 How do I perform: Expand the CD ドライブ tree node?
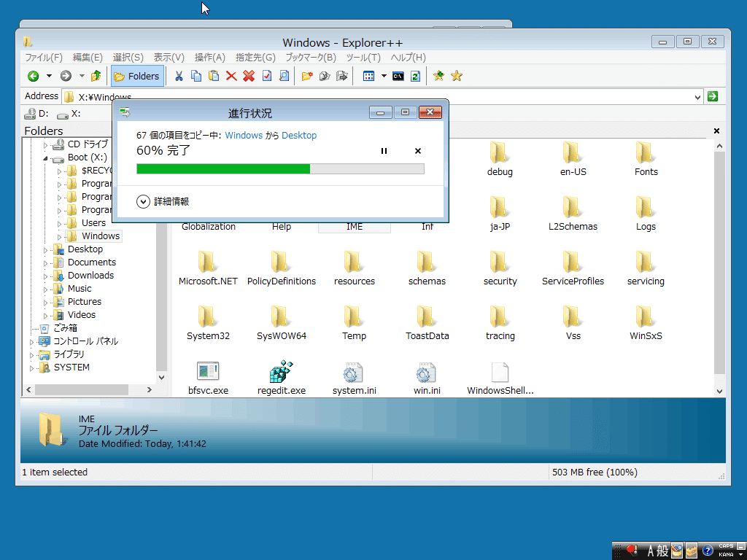click(46, 144)
